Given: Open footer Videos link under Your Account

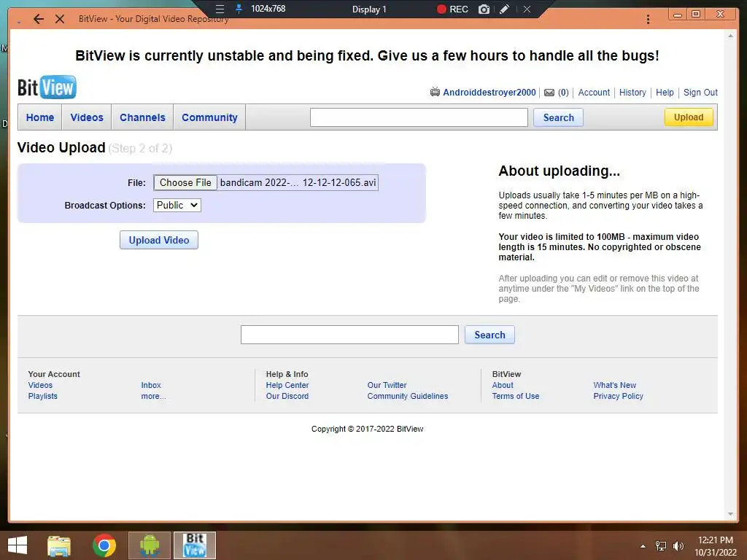Looking at the screenshot, I should coord(40,385).
